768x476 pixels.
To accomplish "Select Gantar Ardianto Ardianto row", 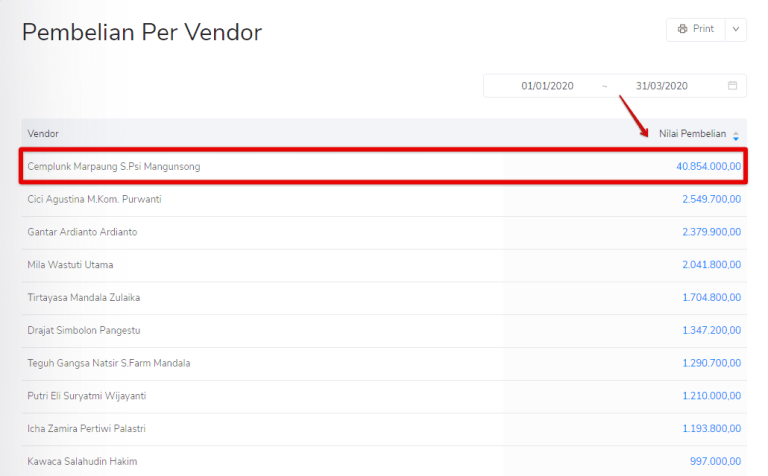I will point(82,232).
